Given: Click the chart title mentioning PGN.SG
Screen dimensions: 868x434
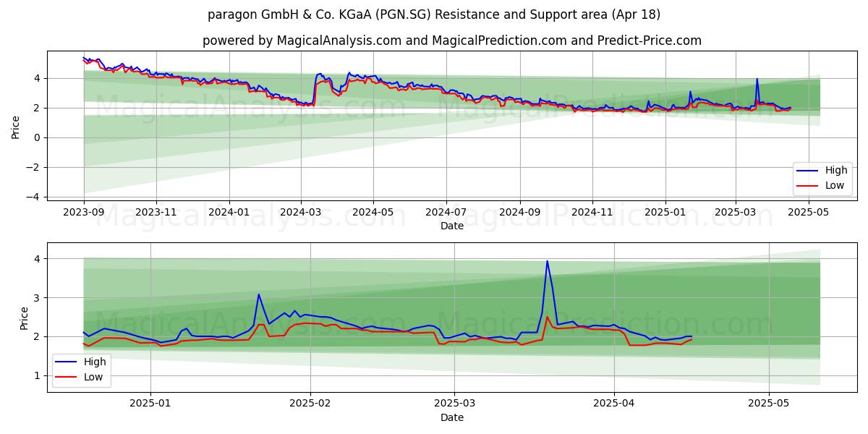Looking at the screenshot, I should (434, 14).
